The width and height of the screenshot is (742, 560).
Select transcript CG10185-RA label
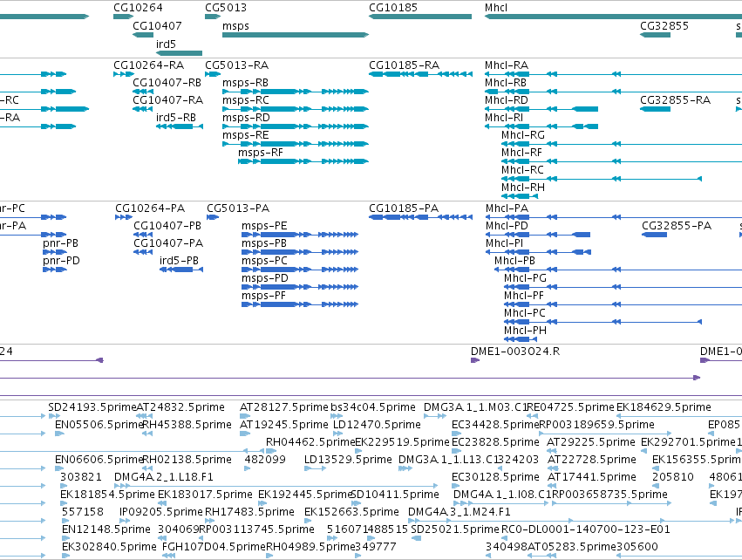point(404,65)
